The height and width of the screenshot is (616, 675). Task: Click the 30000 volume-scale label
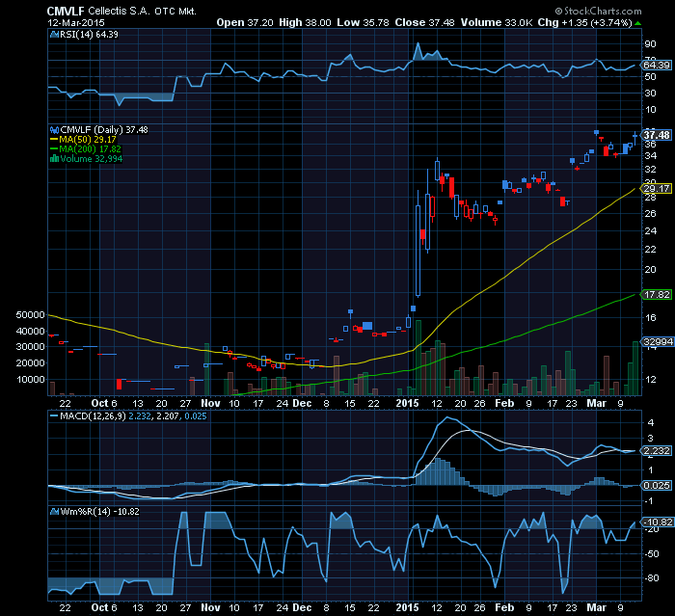coord(30,346)
